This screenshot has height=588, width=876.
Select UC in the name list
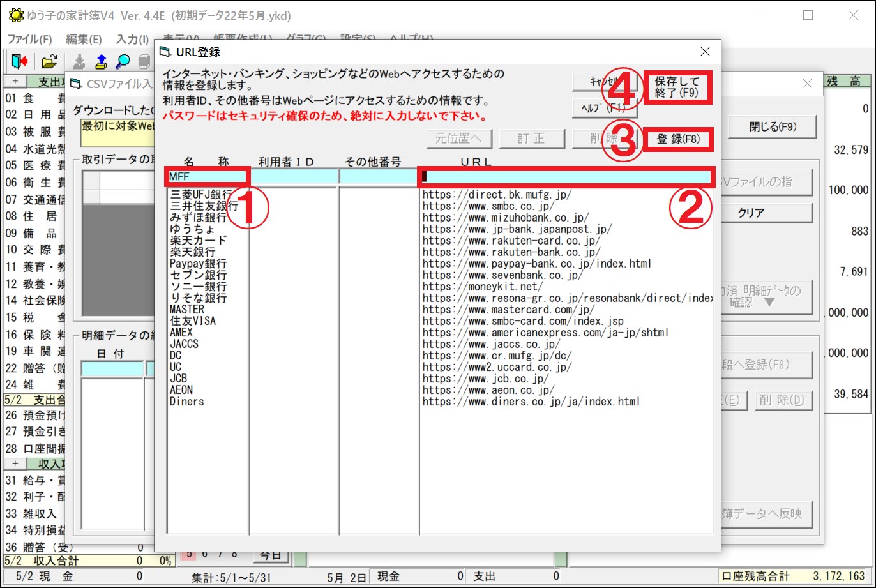[175, 367]
